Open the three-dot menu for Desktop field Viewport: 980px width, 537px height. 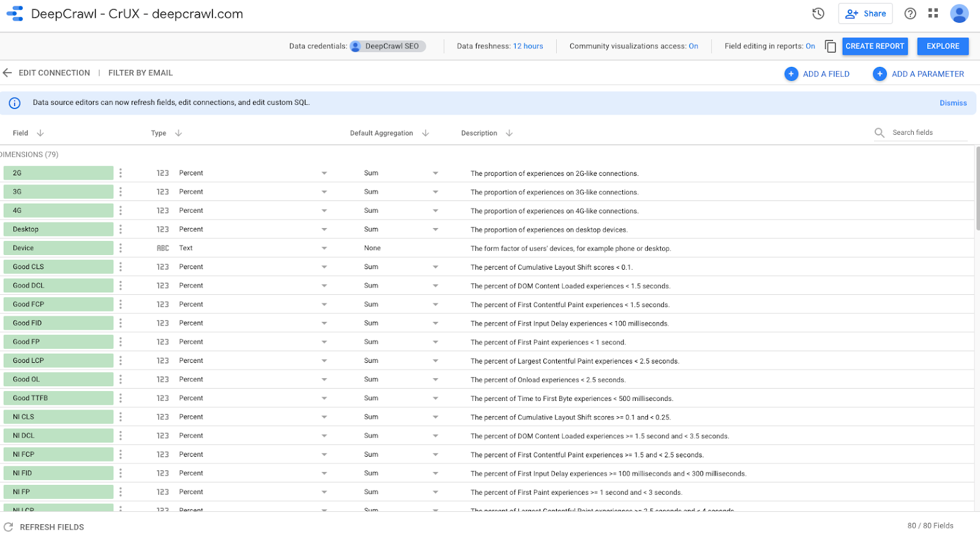coord(121,229)
